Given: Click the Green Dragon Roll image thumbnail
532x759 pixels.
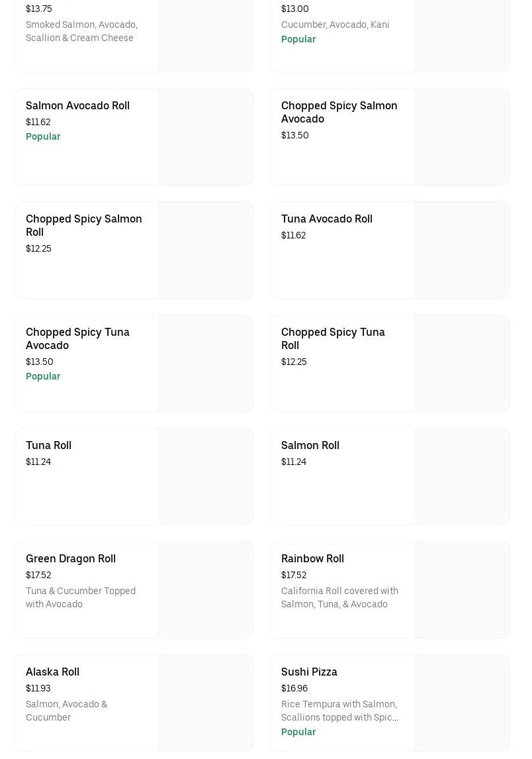Looking at the screenshot, I should [205, 590].
